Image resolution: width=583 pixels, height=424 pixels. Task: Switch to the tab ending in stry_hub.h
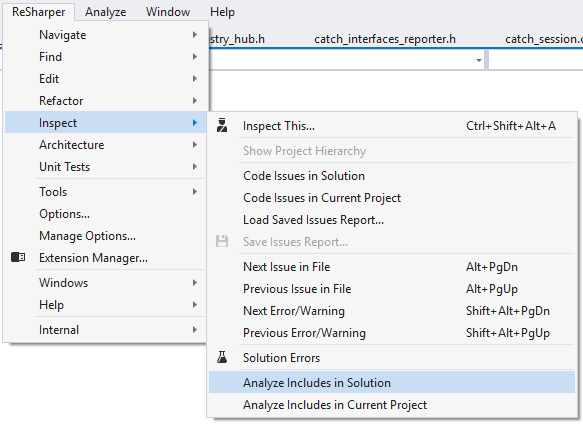(x=238, y=39)
